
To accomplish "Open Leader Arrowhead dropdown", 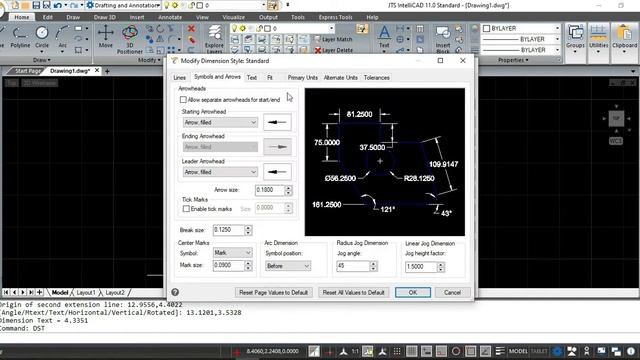I will (220, 172).
